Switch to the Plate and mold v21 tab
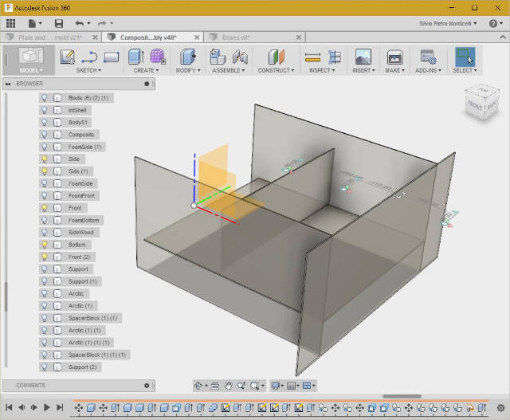 50,37
